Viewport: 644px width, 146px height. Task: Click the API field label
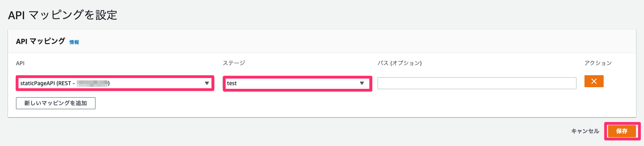20,63
